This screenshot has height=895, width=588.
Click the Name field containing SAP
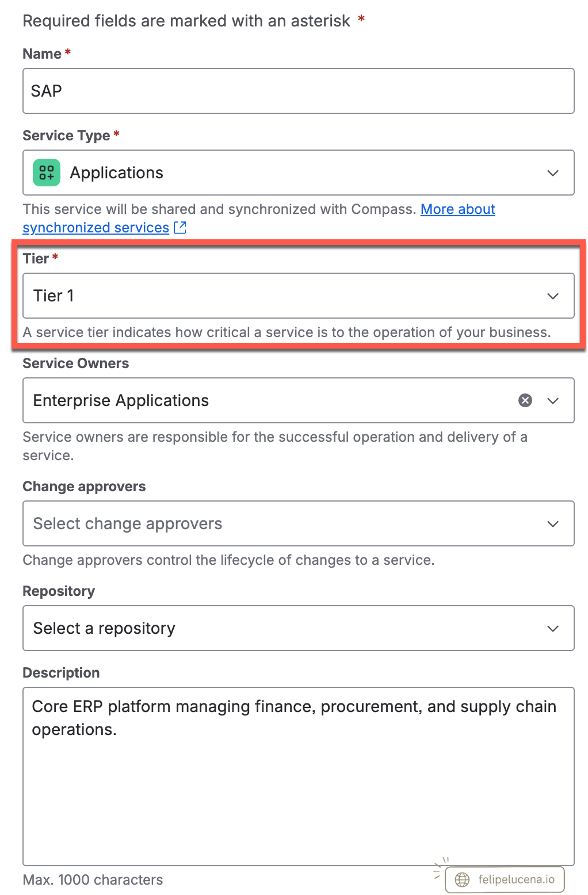tap(299, 91)
